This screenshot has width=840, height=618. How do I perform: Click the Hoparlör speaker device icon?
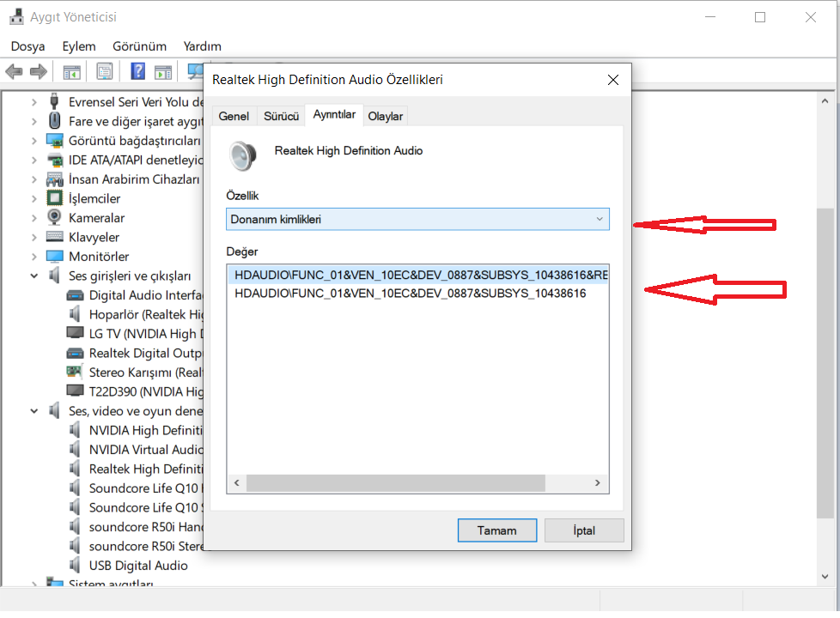pyautogui.click(x=75, y=314)
